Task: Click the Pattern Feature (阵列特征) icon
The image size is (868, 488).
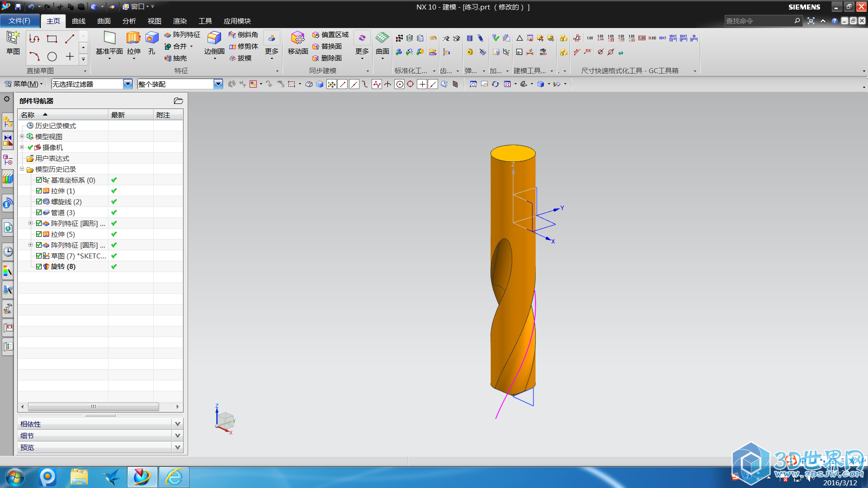Action: (182, 35)
